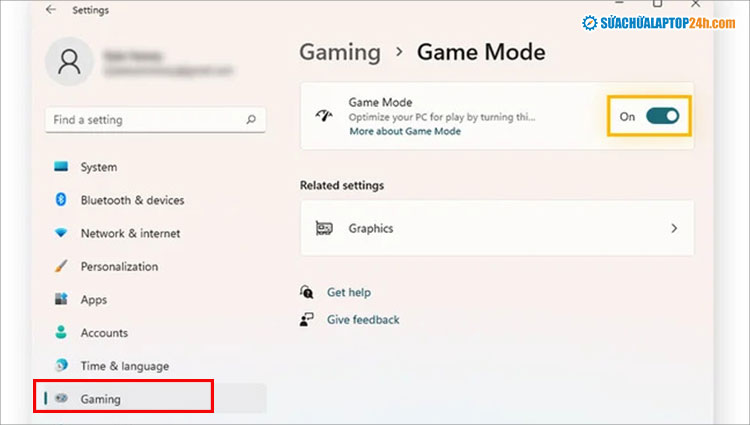Screen dimensions: 750x425
Task: Focus the Find a setting search field
Action: 155,120
